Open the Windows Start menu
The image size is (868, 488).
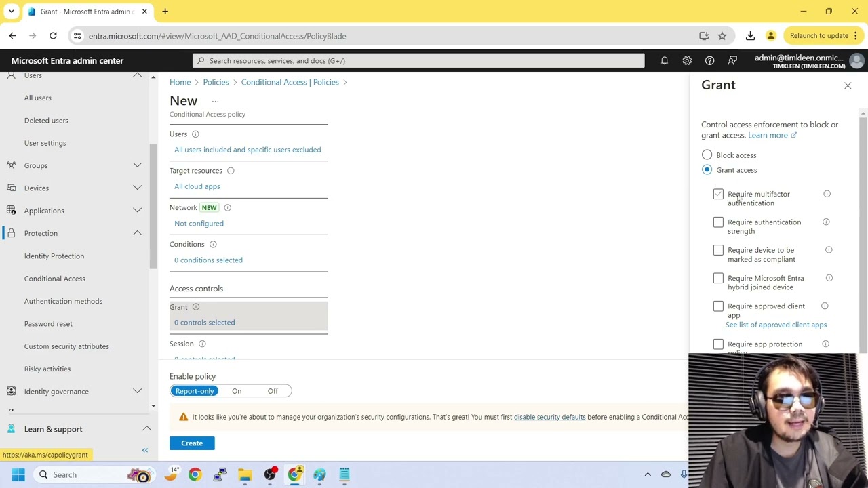18,474
